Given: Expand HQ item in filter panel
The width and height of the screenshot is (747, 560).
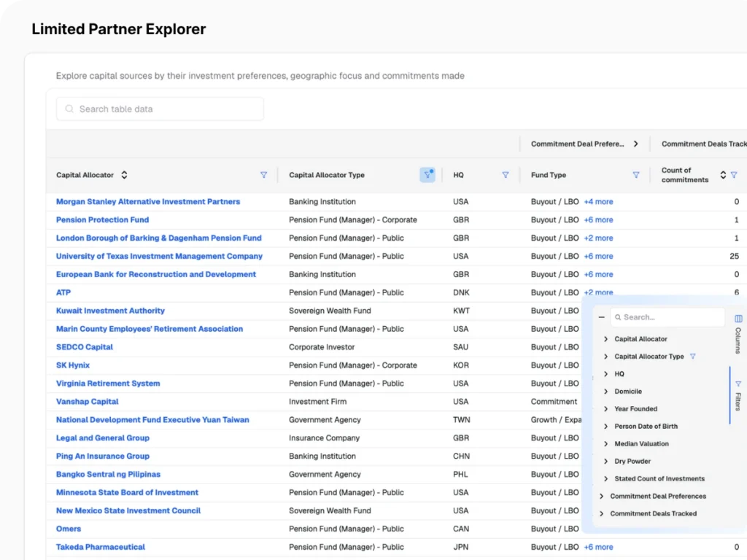Looking at the screenshot, I should (605, 374).
